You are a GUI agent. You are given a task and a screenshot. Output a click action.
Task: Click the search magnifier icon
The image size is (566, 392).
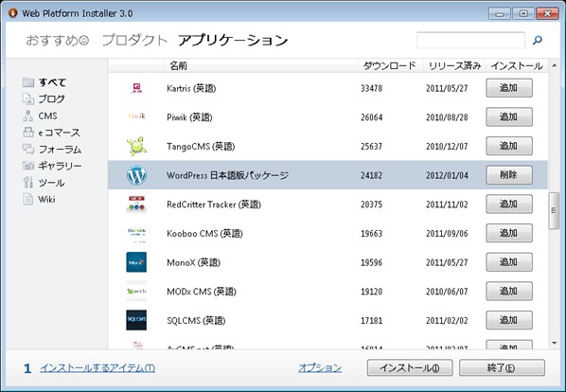538,40
